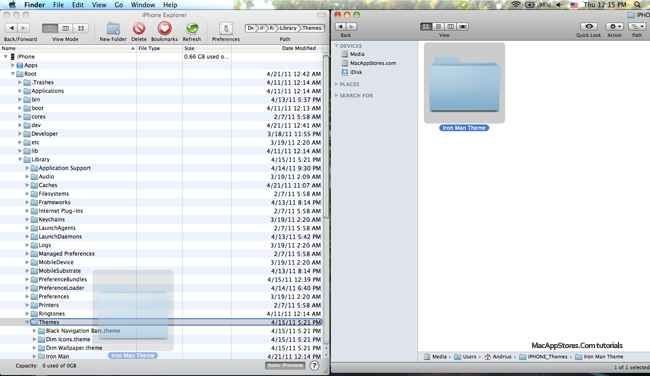This screenshot has height=376, width=650.
Task: Click Finder window Back arrow
Action: pos(340,27)
